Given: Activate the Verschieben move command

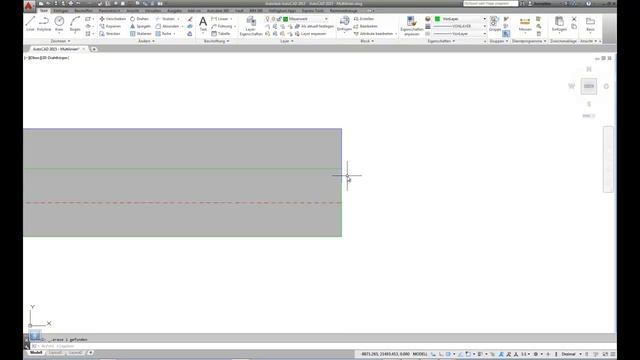Looking at the screenshot, I should [x=112, y=19].
